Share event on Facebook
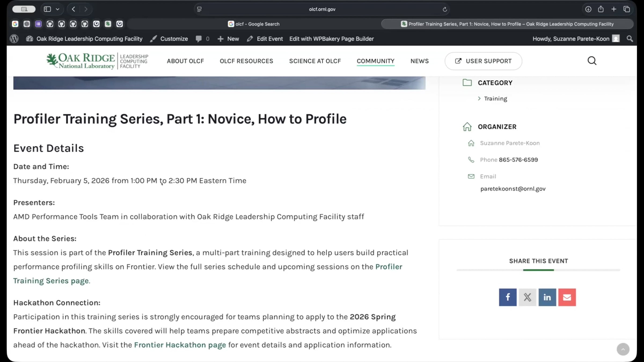Image resolution: width=644 pixels, height=362 pixels. pos(508,297)
